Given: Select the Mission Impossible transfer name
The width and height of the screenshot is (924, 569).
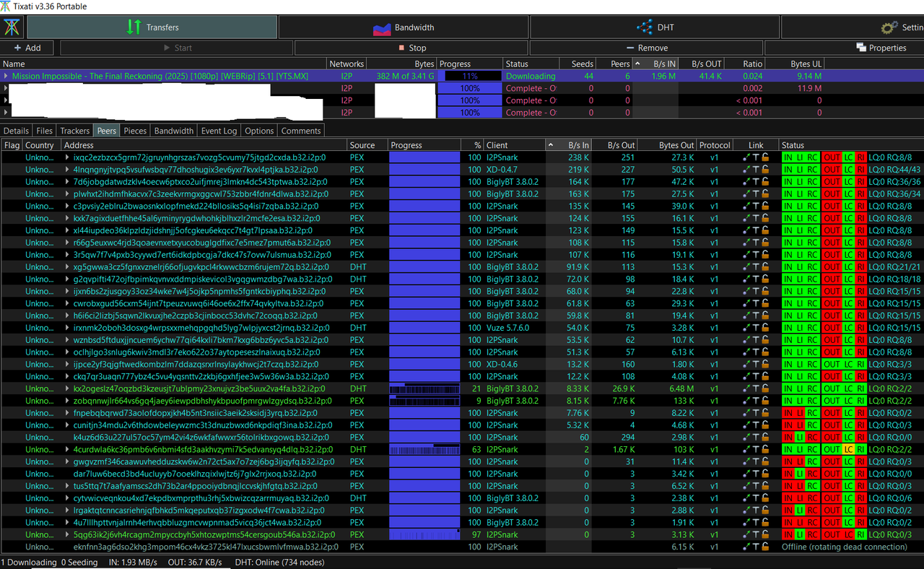Looking at the screenshot, I should pos(160,76).
